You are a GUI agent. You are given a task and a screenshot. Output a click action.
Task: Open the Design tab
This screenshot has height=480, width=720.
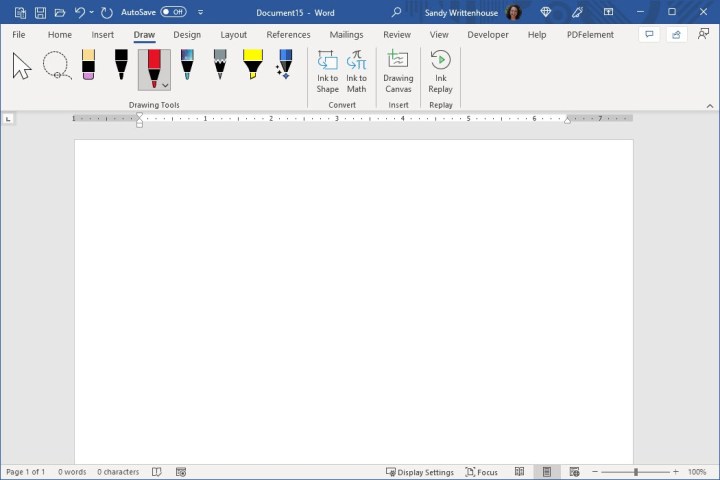187,34
